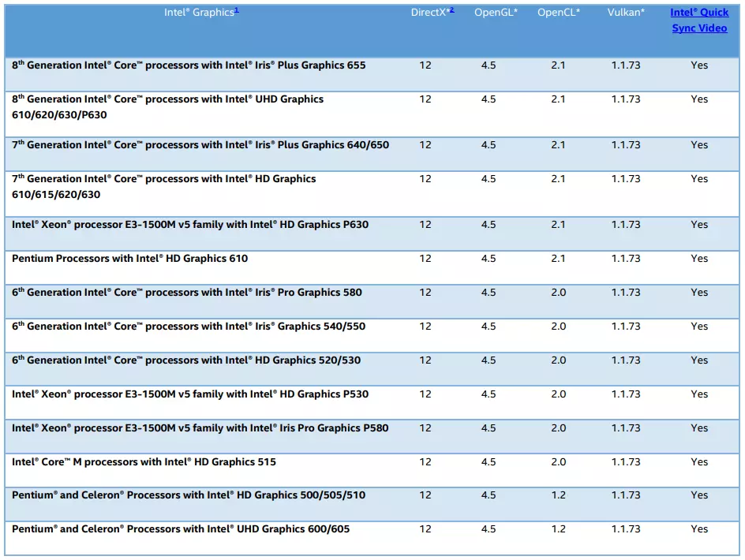
Task: Select OpenCL 1.2 in UHD Graphics 600/605 row
Action: click(558, 528)
